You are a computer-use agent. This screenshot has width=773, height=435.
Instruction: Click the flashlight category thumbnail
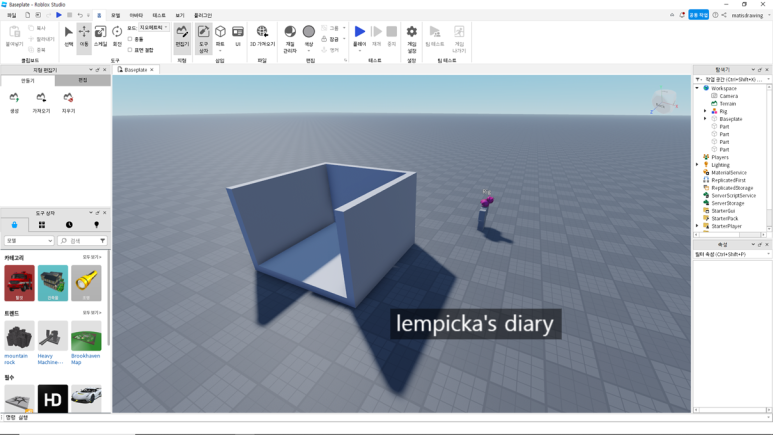86,283
